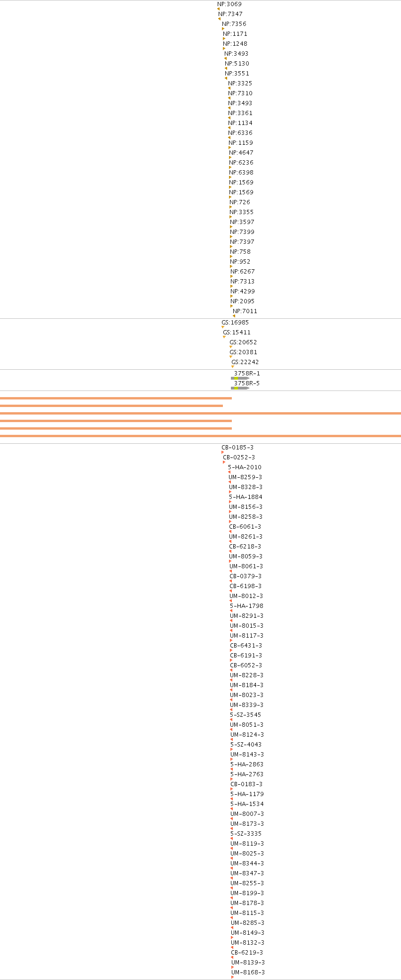Image resolution: width=401 pixels, height=980 pixels.
Task: Click the UM-8285-3 feature
Action: coord(248,923)
